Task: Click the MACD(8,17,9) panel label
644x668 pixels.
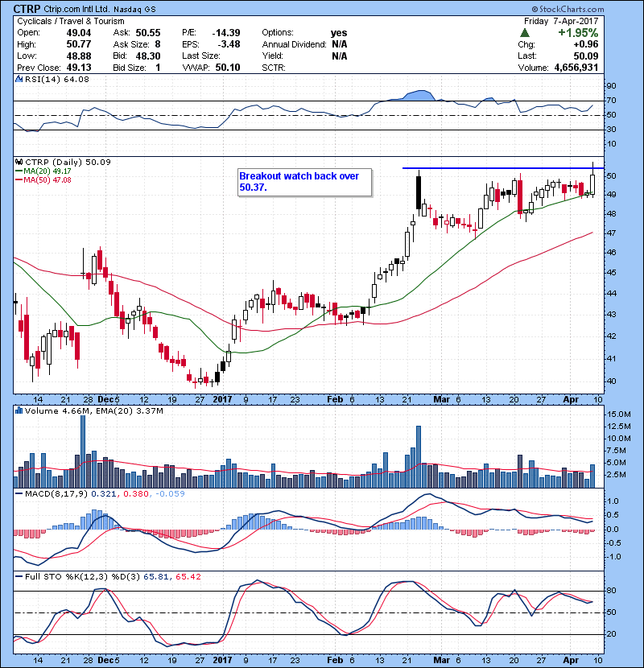Action: pos(56,494)
